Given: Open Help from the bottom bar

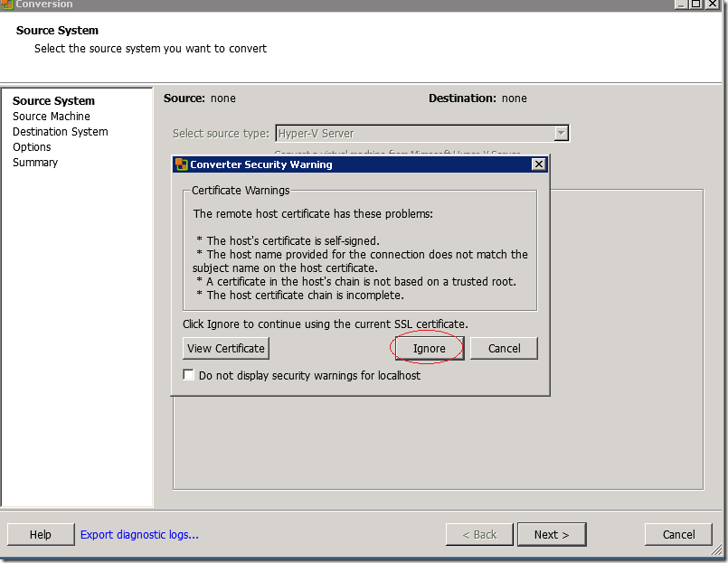Looking at the screenshot, I should (x=41, y=534).
